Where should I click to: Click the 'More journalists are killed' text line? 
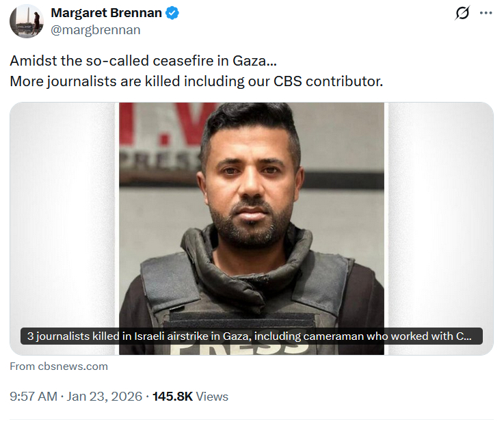point(196,81)
